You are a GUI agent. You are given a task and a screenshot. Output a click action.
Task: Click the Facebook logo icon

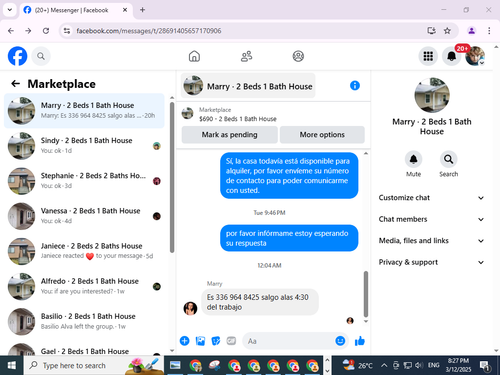17,56
